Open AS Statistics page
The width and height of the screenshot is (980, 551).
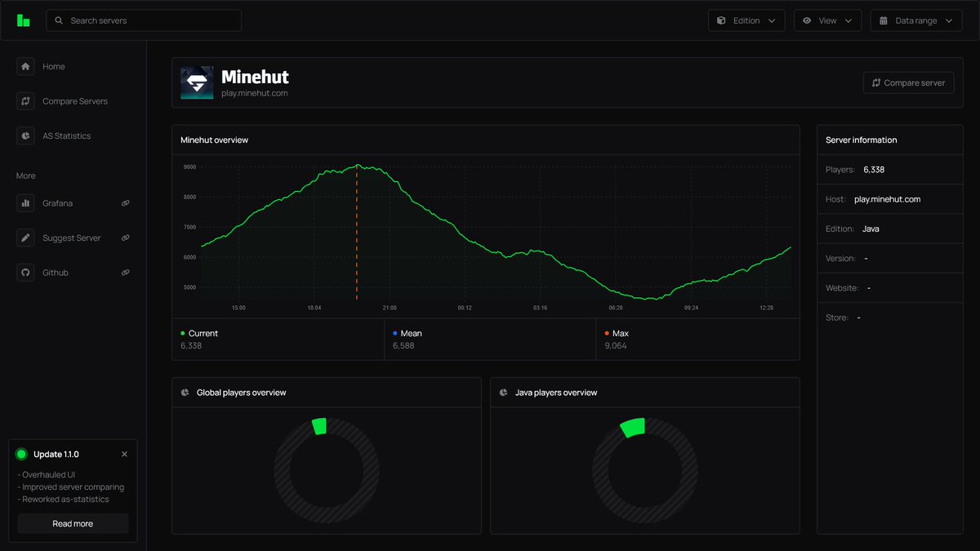tap(67, 136)
